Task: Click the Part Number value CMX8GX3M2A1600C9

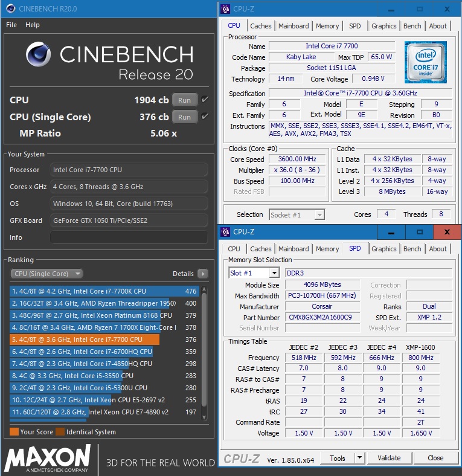Action: (322, 318)
